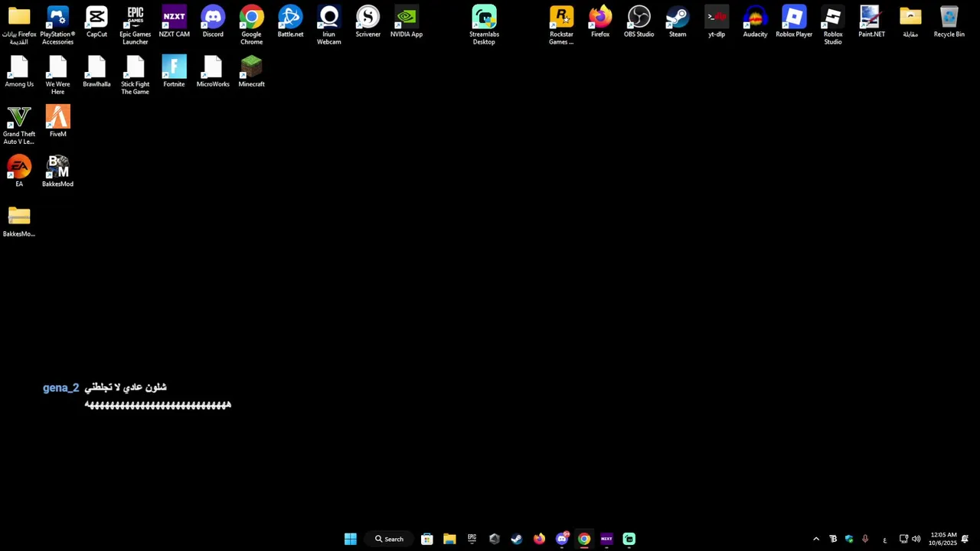The width and height of the screenshot is (980, 551).
Task: Launch CapCut from the desktop
Action: click(x=96, y=21)
